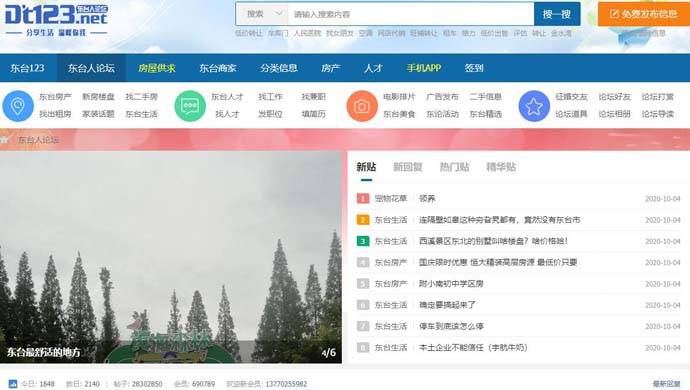Open the post 国庆限时优惠 恒大精装高层房源
The height and width of the screenshot is (390, 690).
[498, 262]
